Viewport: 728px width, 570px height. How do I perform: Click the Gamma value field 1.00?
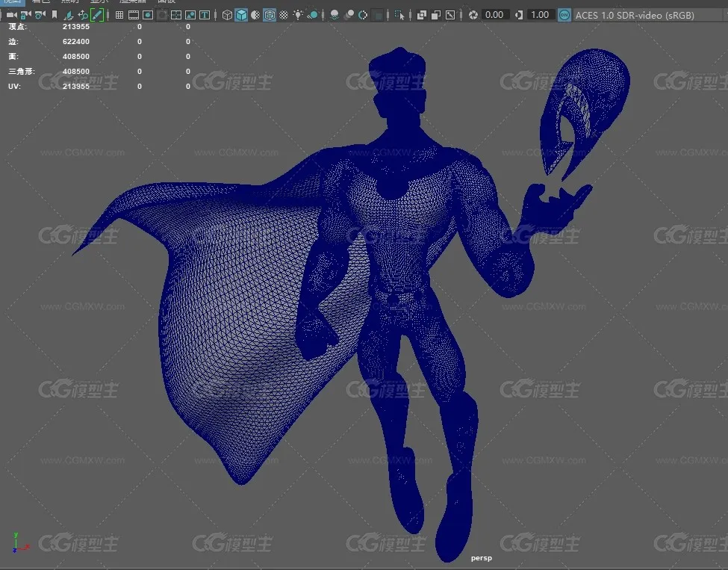[x=540, y=15]
